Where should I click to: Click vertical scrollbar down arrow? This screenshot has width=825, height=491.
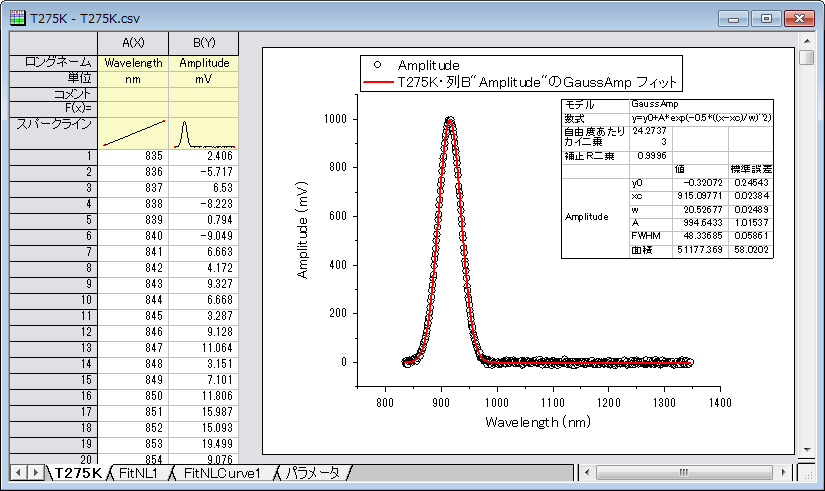pyautogui.click(x=807, y=450)
